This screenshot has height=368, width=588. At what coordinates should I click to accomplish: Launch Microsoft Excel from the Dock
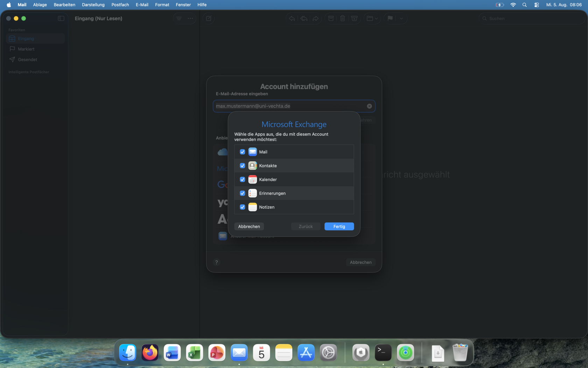click(x=195, y=352)
